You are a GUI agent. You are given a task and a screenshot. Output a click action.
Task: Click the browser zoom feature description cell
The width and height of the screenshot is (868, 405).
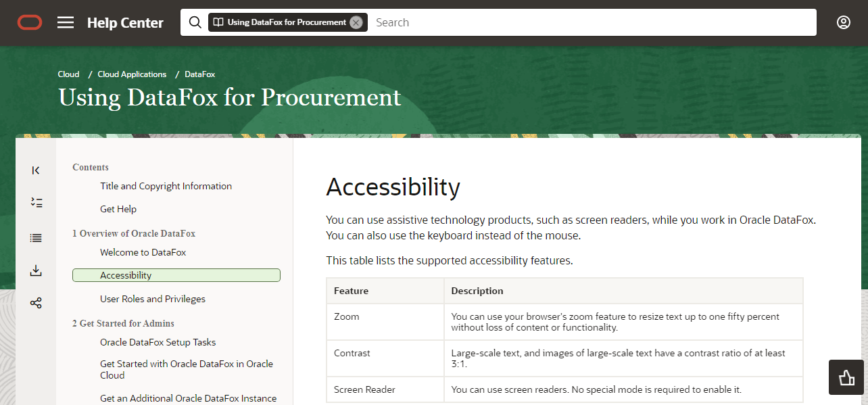[623, 322]
